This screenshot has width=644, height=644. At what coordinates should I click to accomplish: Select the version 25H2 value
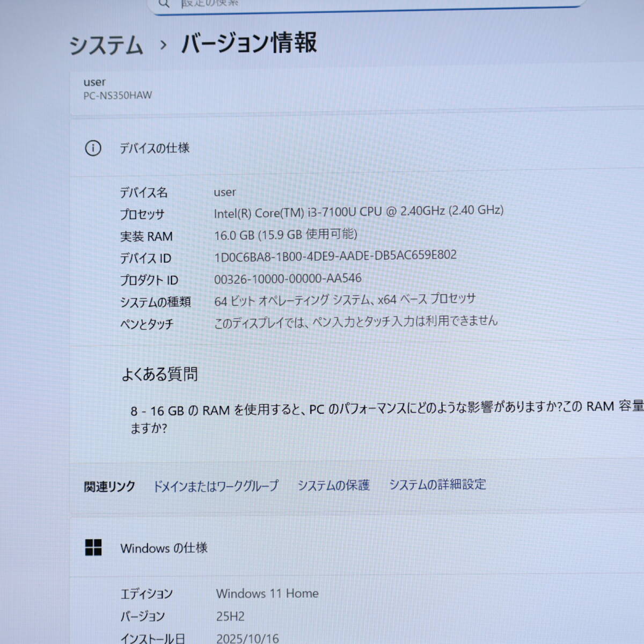click(x=230, y=617)
